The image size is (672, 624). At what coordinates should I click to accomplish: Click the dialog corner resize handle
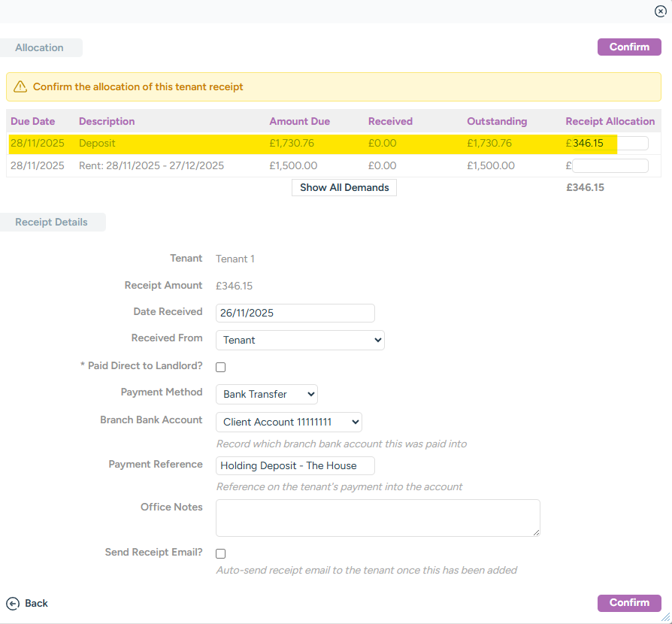(x=665, y=617)
